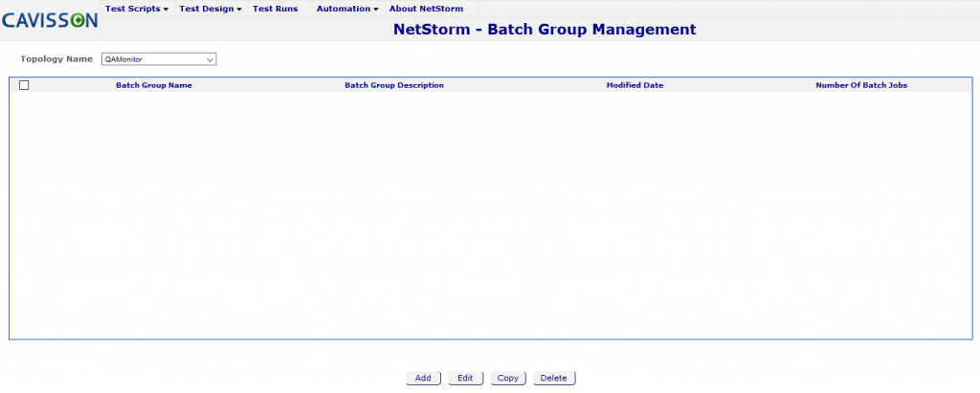Click the Topology Name label
Viewport: 980px width, 393px height.
click(56, 58)
